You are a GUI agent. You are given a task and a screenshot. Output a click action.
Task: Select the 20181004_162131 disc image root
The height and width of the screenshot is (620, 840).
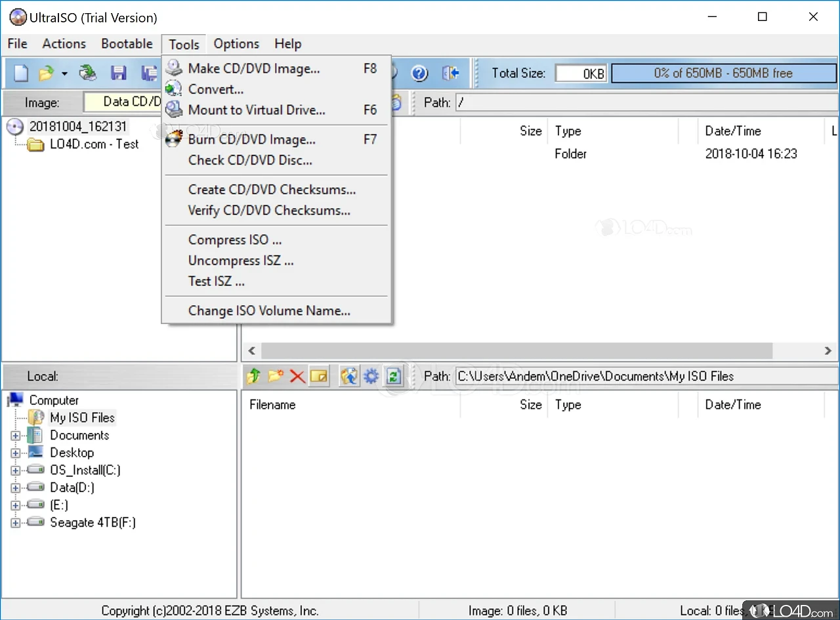78,127
